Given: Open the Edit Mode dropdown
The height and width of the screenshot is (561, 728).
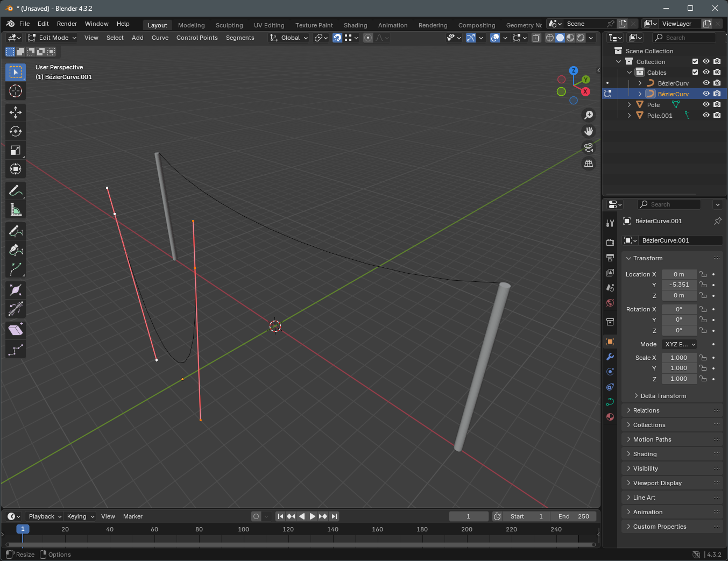Looking at the screenshot, I should [x=53, y=38].
